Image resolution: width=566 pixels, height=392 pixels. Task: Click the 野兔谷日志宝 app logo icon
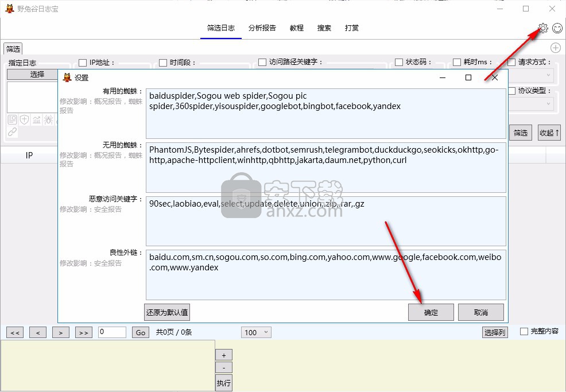click(10, 9)
